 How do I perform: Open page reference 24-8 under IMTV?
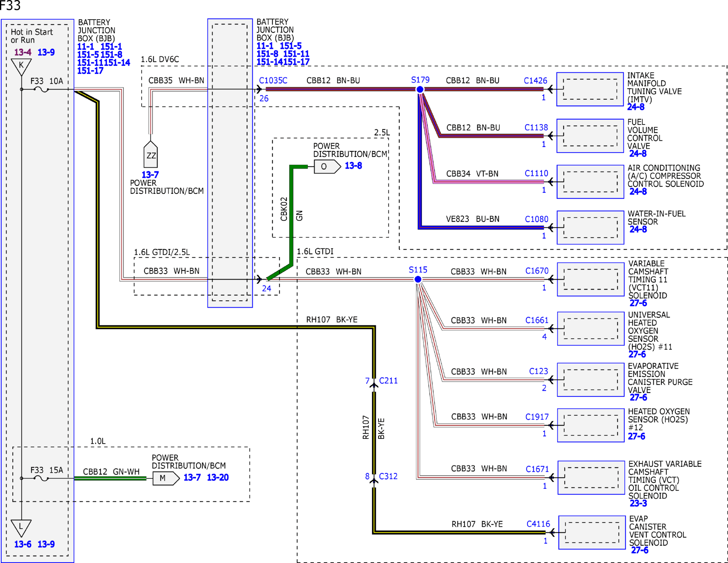click(x=636, y=107)
